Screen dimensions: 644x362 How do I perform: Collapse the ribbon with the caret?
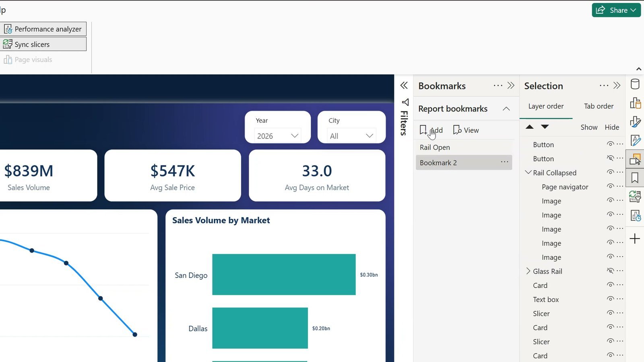638,69
